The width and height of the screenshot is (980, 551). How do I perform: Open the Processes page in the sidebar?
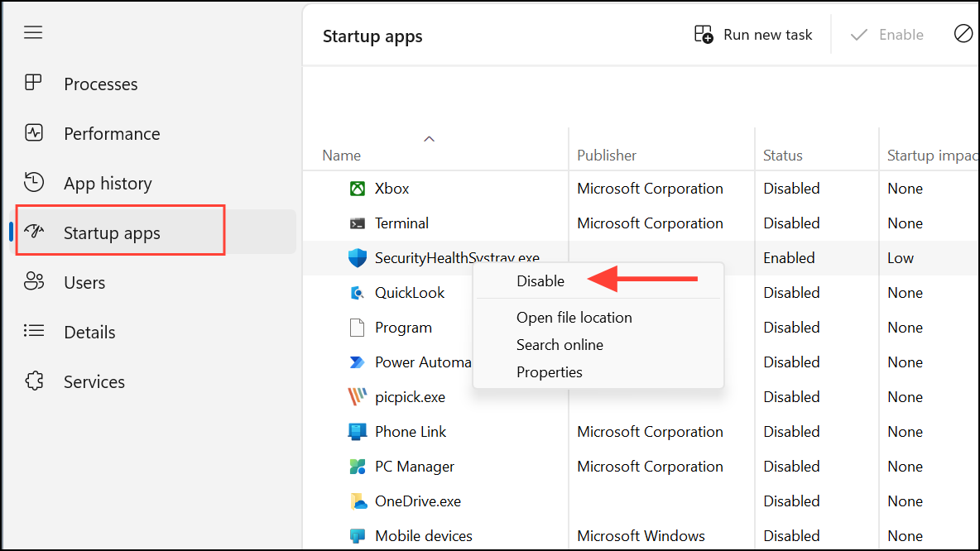point(100,84)
